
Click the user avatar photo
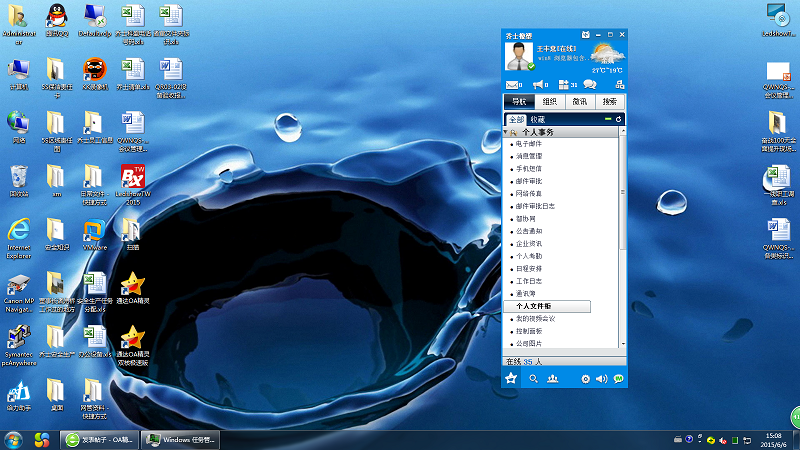(x=519, y=58)
